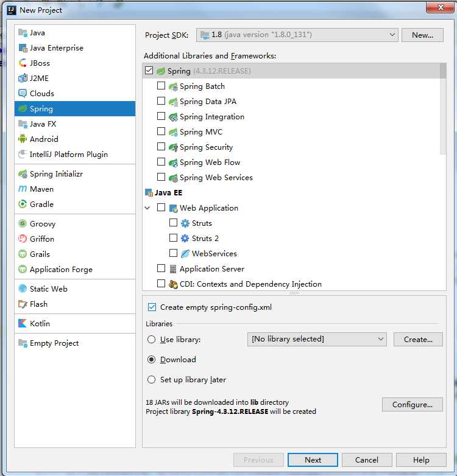
Task: Click the Spring Batch framework icon
Action: (173, 86)
